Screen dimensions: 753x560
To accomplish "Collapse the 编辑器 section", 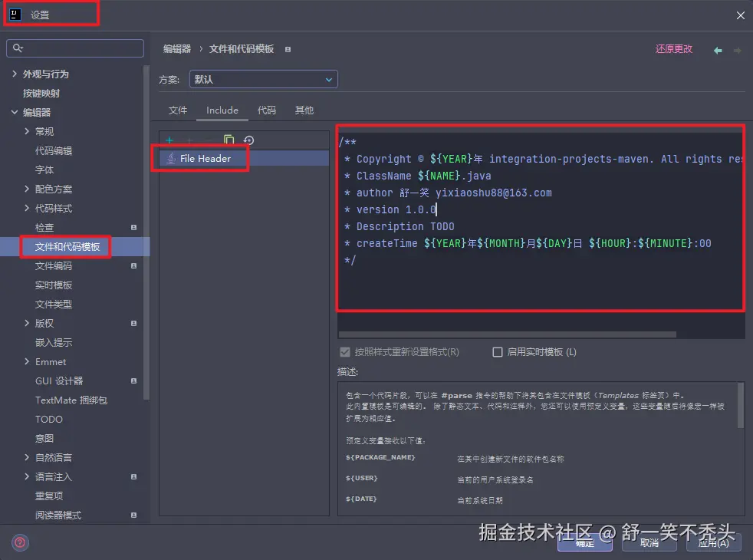I will tap(15, 112).
